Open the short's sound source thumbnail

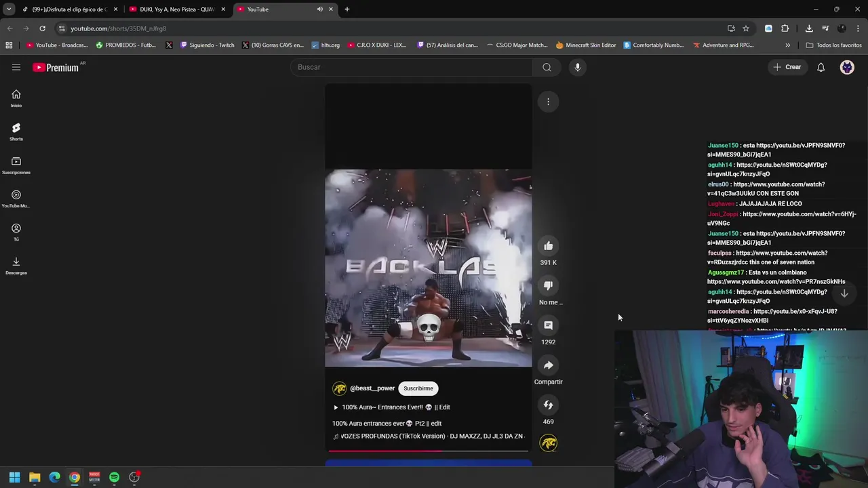tap(549, 443)
